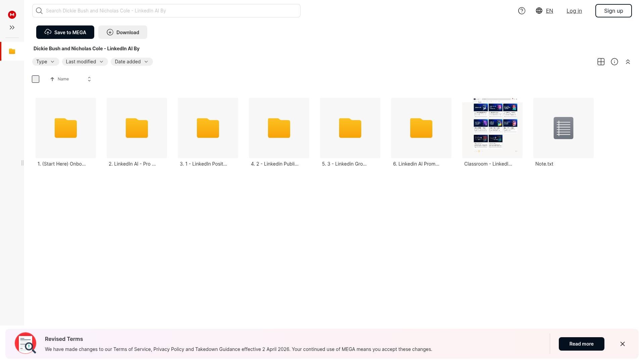Expand the sidebar with double-chevron icon
The width and height of the screenshot is (644, 362).
coord(12,27)
